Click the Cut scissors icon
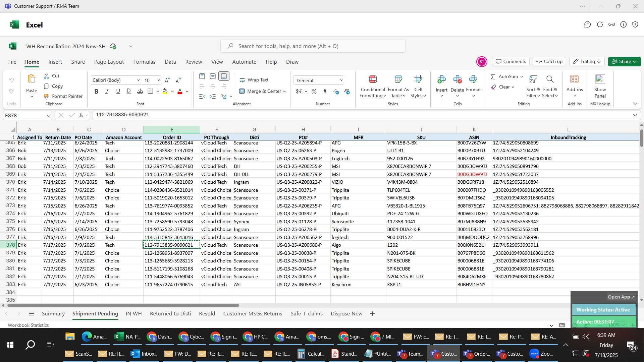Image resolution: width=644 pixels, height=362 pixels. (x=46, y=76)
